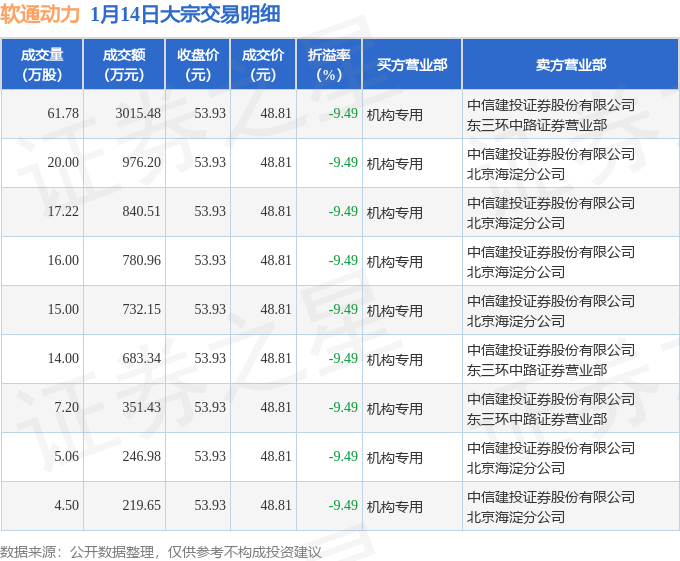
Task: Click the 1月14日大宗交易明细 heading
Action: pyautogui.click(x=185, y=14)
